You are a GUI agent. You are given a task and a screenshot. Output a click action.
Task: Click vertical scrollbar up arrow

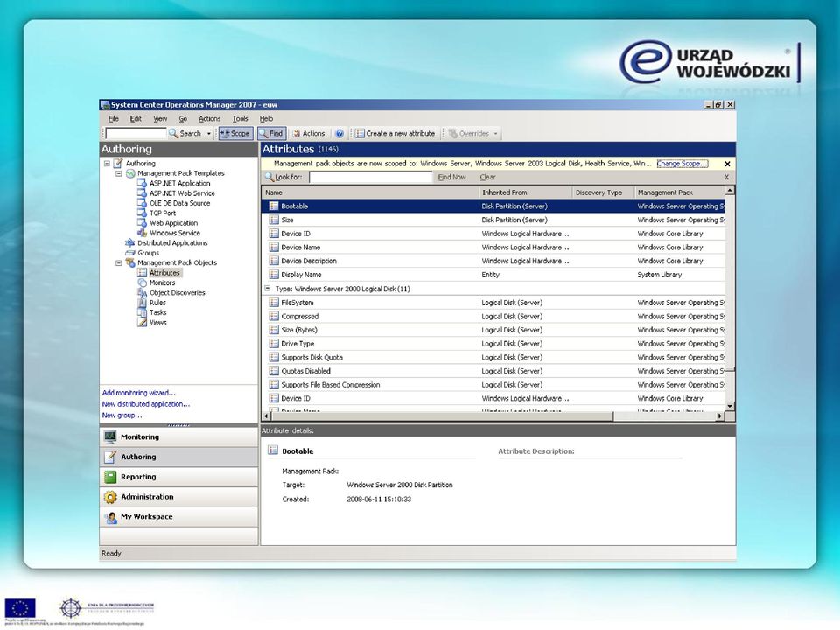pyautogui.click(x=730, y=191)
